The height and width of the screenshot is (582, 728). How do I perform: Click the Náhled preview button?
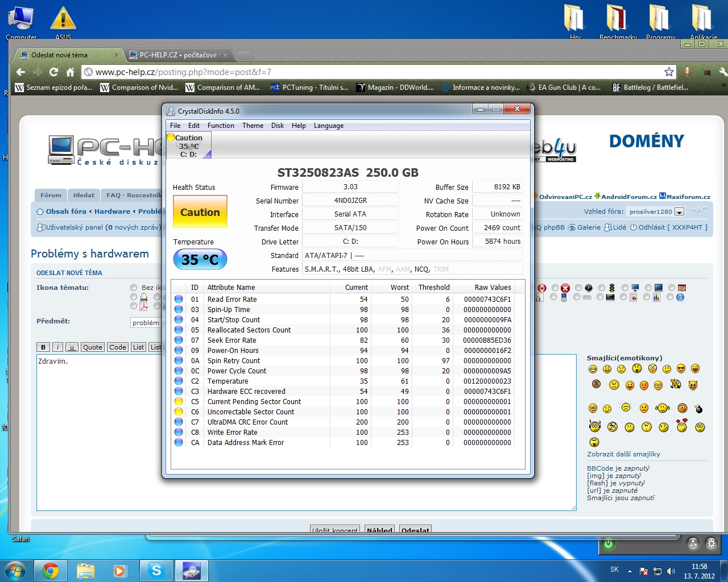[379, 530]
